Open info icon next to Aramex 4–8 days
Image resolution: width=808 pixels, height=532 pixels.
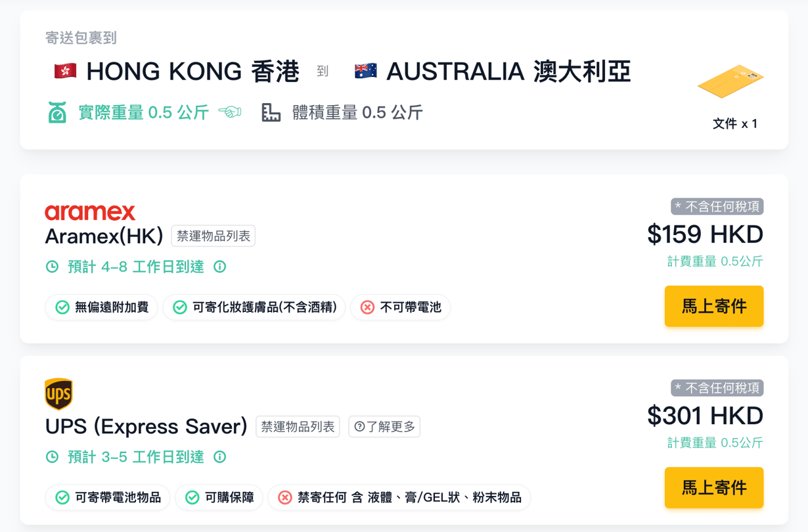click(x=220, y=267)
